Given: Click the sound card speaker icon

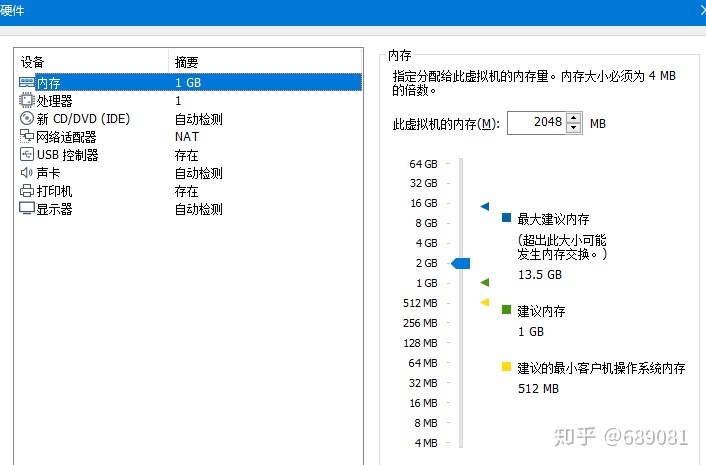Looking at the screenshot, I should pos(27,172).
